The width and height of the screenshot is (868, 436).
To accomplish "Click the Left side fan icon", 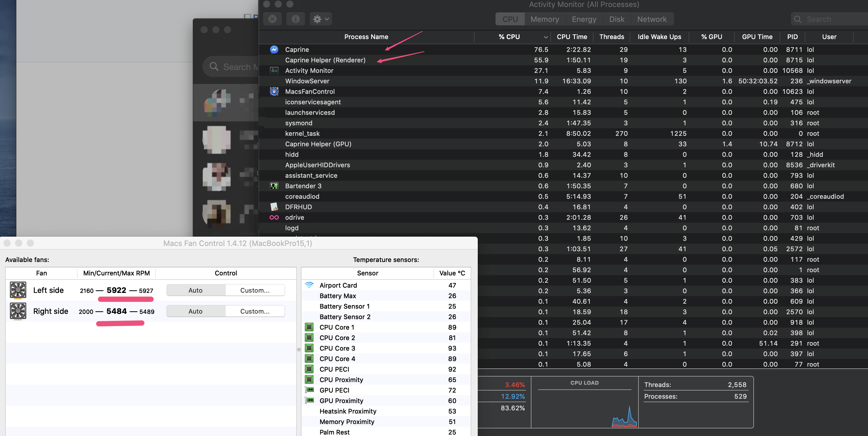I will click(x=17, y=290).
